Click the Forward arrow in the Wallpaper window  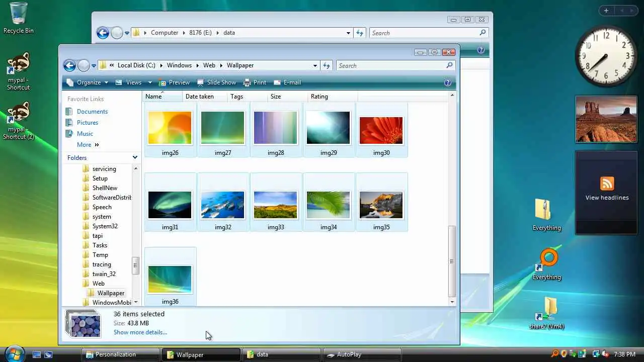pos(84,65)
